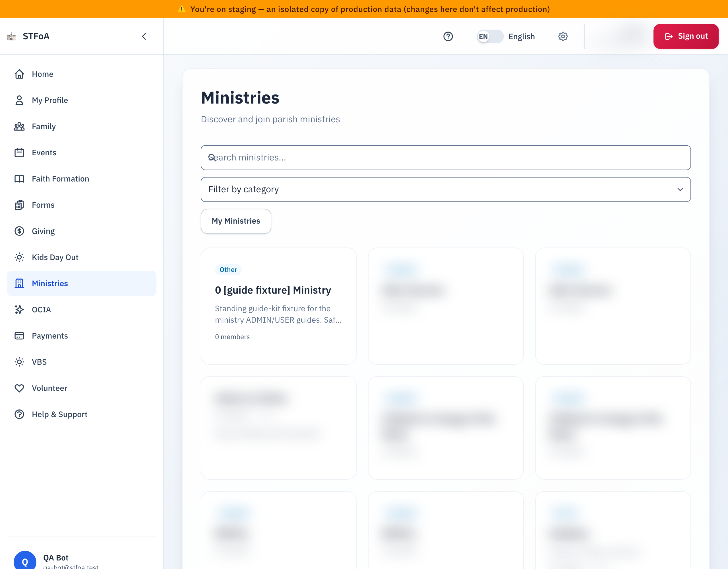Click the fixture ministry description text
Viewport: 728px width, 569px height.
click(x=278, y=314)
